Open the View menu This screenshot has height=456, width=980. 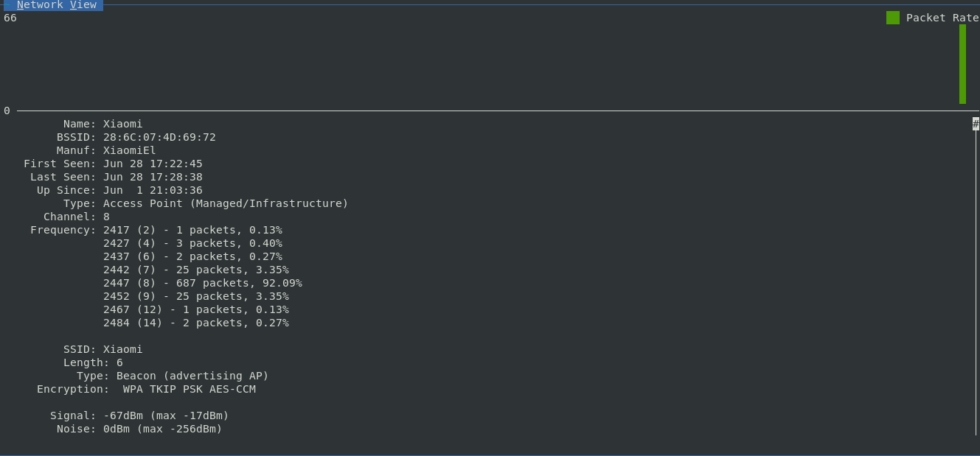tap(86, 5)
